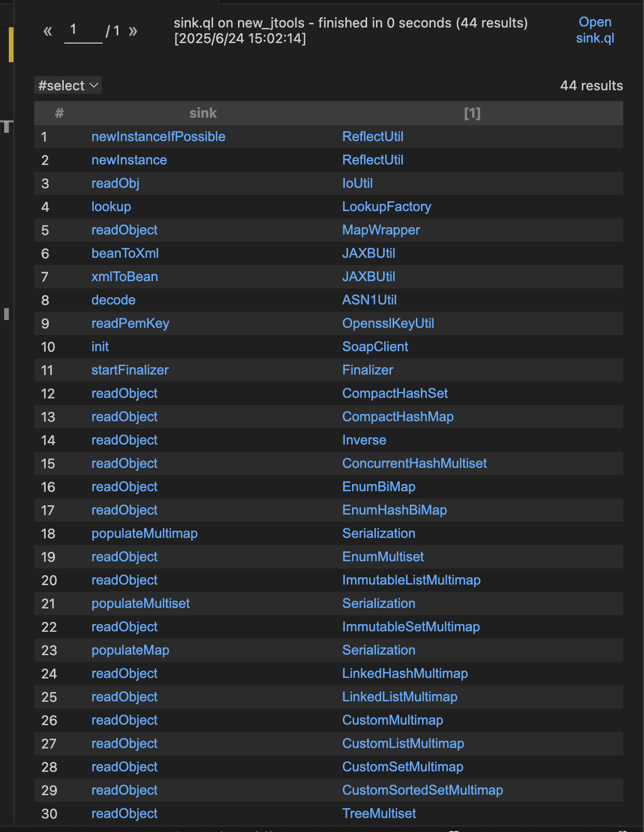Open the #select result set dropdown

[x=68, y=86]
